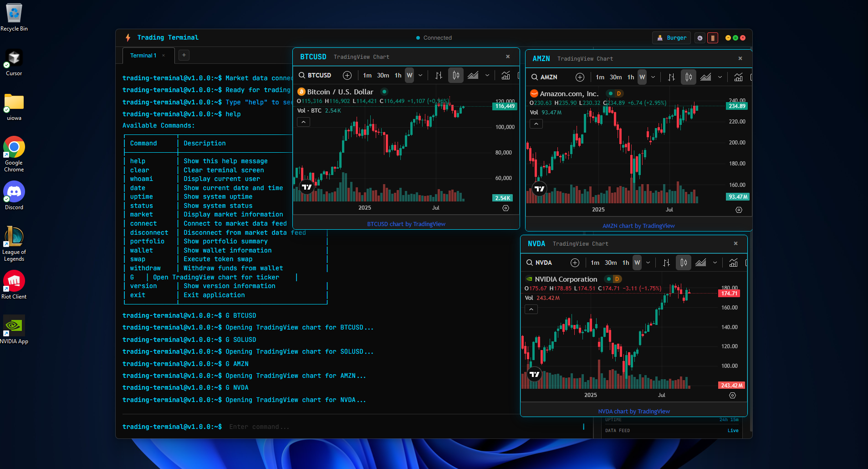Select Candles chart style in NVDA chart
Image resolution: width=868 pixels, height=469 pixels.
pyautogui.click(x=684, y=263)
